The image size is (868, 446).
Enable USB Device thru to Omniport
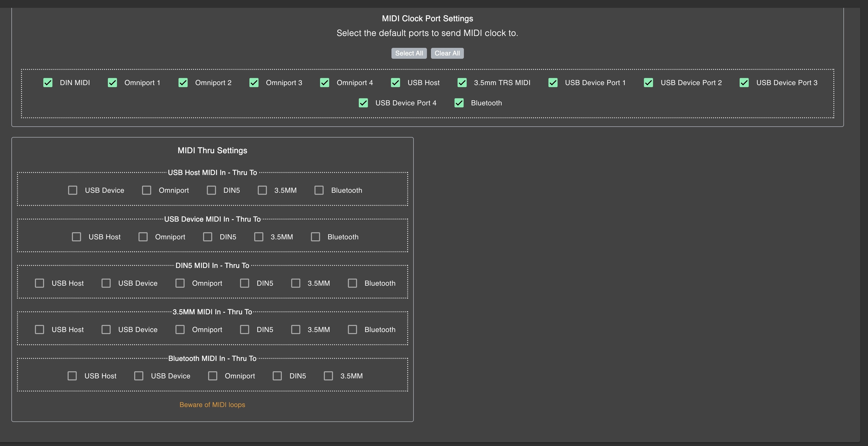[143, 237]
